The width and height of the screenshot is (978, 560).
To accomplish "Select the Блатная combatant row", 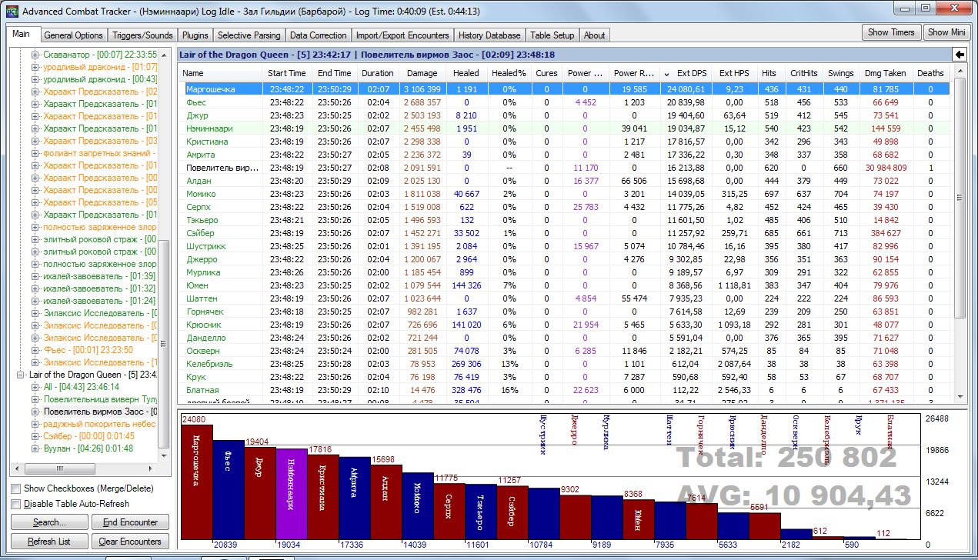I will tap(566, 390).
